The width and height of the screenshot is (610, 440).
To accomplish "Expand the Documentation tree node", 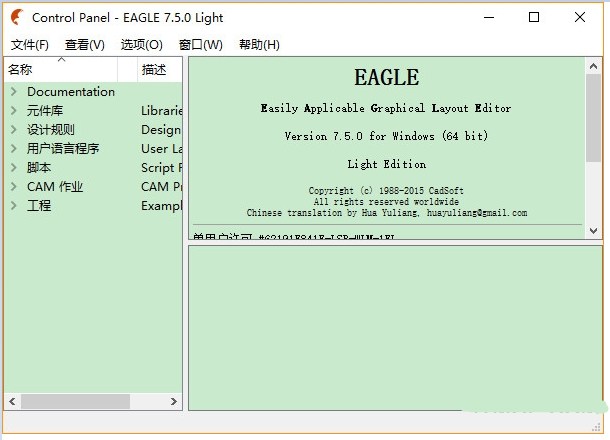I will 14,91.
